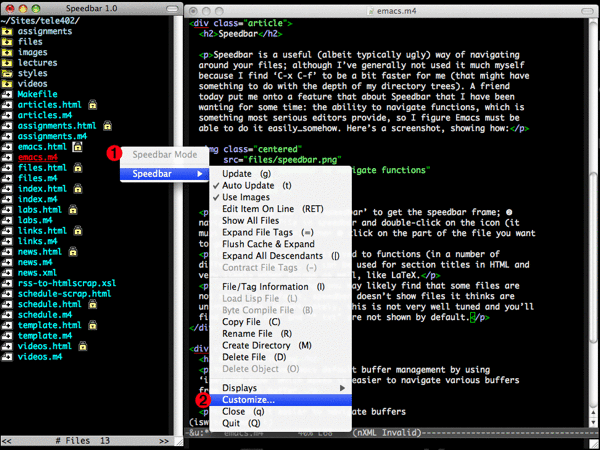The width and height of the screenshot is (600, 450).
Task: Click the lock icon next to index.html
Action: click(78, 189)
